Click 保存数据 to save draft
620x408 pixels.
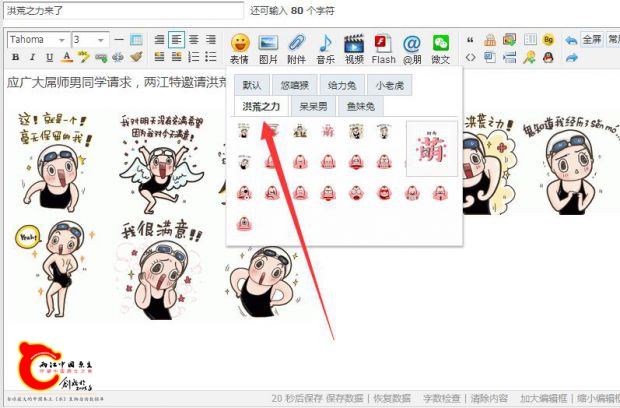click(344, 398)
